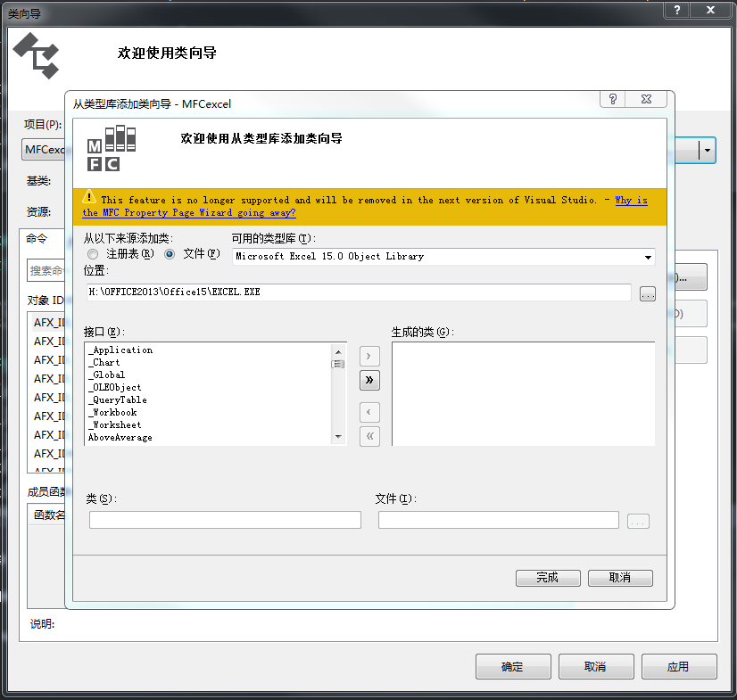Click the browse button next to location path
Screen dimensions: 737x700
[x=647, y=294]
